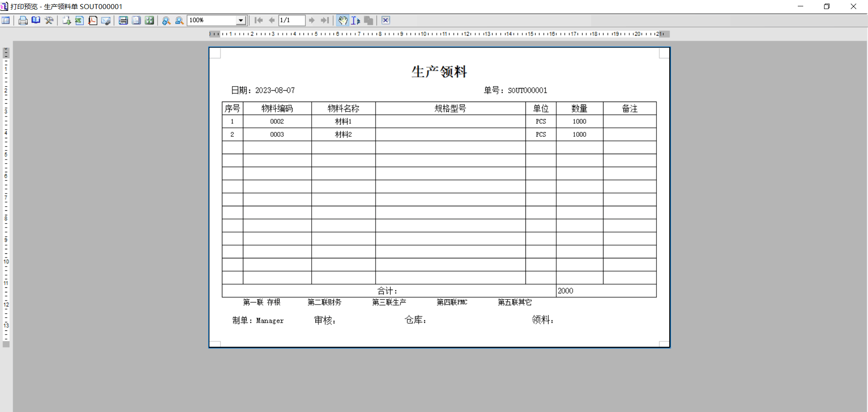This screenshot has width=868, height=412.
Task: Close the print preview with X button
Action: coord(386,20)
